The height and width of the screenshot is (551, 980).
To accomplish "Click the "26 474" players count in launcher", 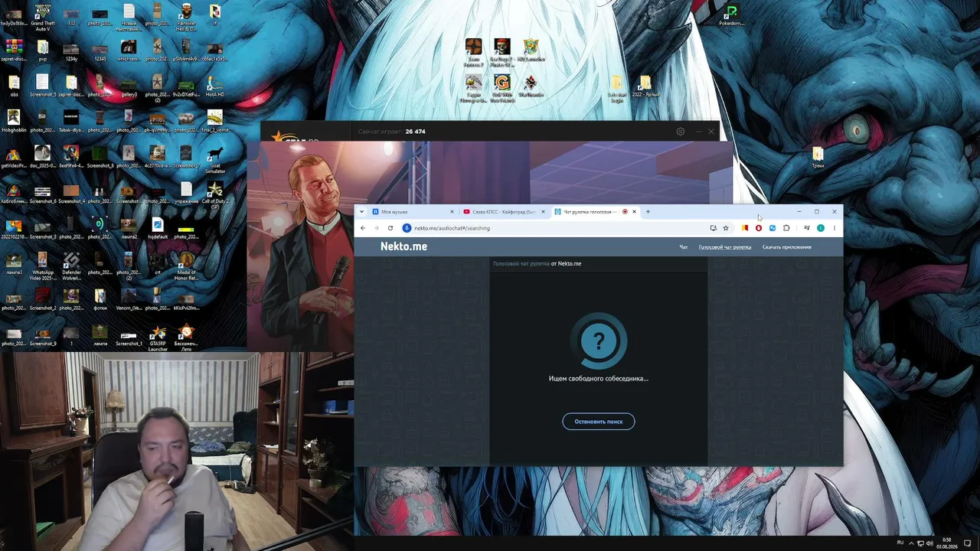I will pyautogui.click(x=415, y=132).
